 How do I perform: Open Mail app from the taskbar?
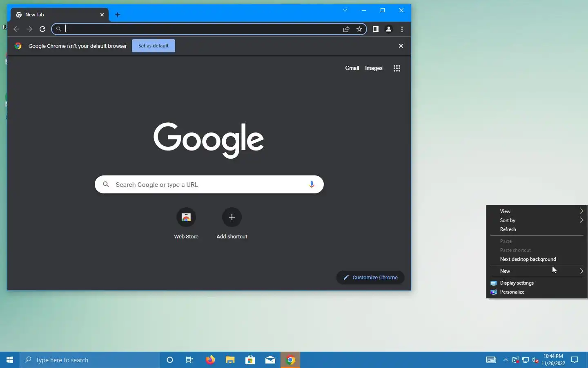pos(270,360)
